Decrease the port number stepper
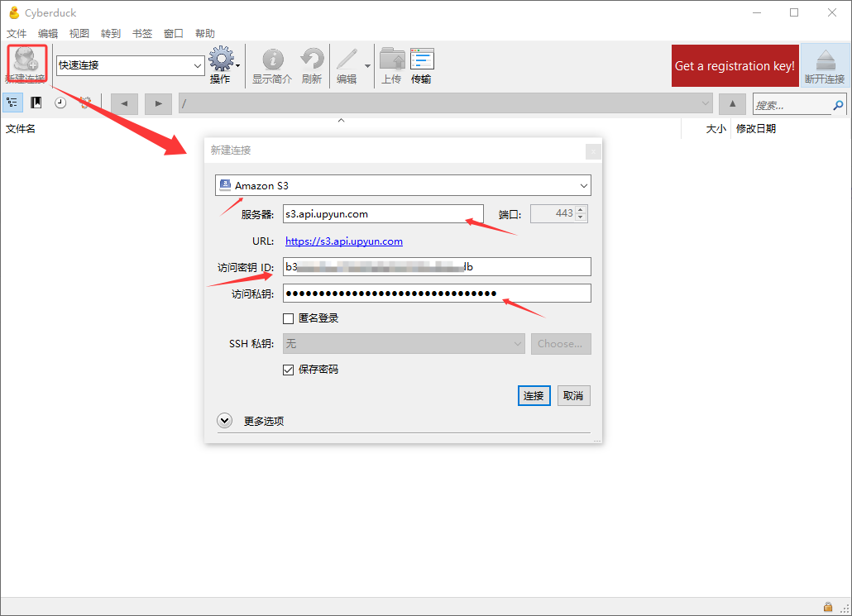 581,217
